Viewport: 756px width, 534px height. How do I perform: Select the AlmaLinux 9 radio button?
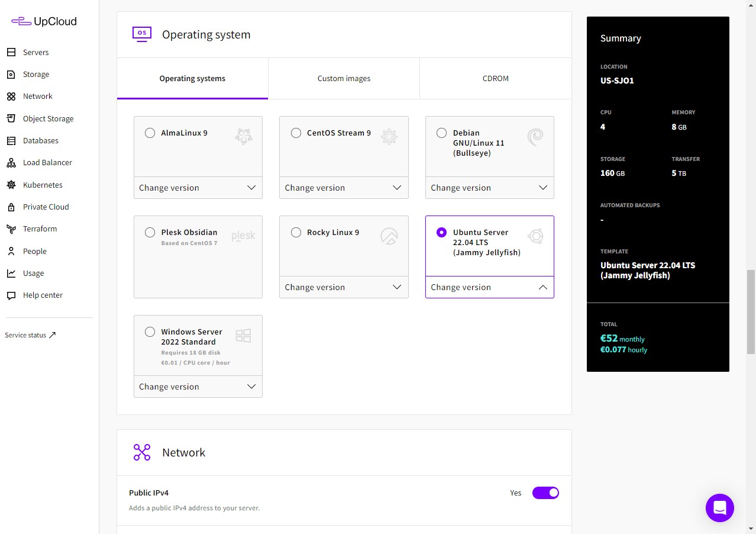click(x=150, y=133)
